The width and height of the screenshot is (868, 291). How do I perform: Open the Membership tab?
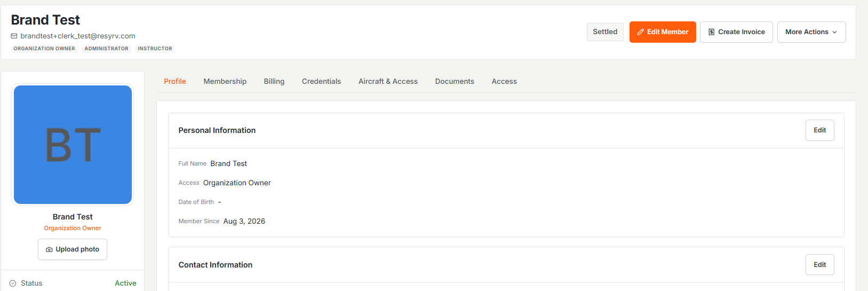225,81
